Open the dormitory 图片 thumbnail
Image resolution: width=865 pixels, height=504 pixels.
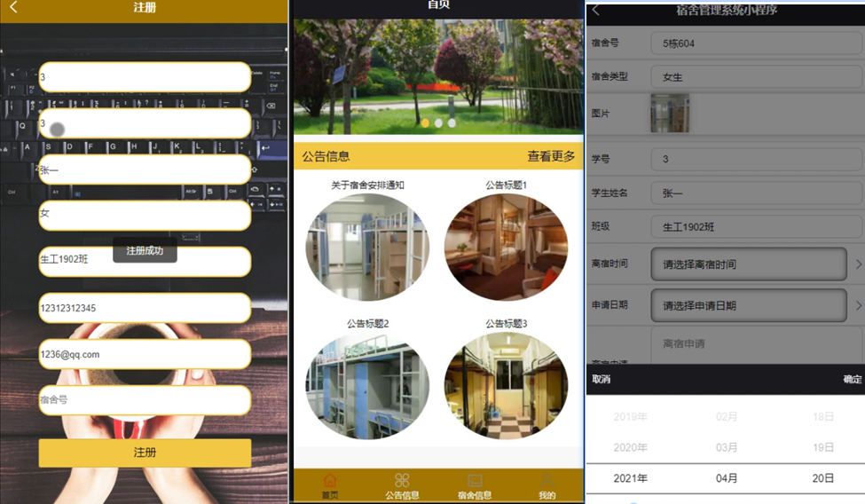[x=670, y=114]
